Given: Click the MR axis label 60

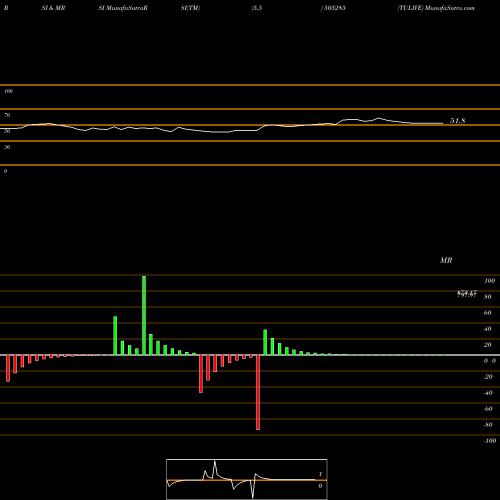Looking at the screenshot, I should pyautogui.click(x=488, y=313).
